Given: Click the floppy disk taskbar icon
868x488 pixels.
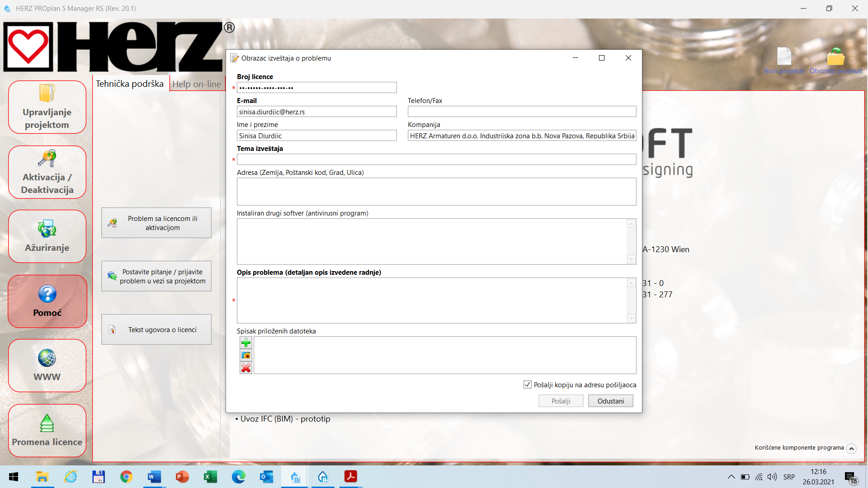Looking at the screenshot, I should (x=98, y=477).
